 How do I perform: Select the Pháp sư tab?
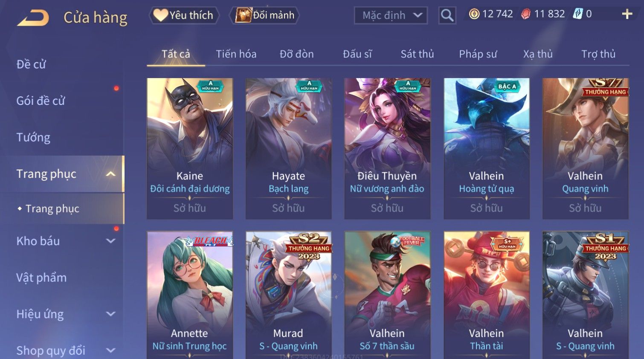(x=478, y=54)
